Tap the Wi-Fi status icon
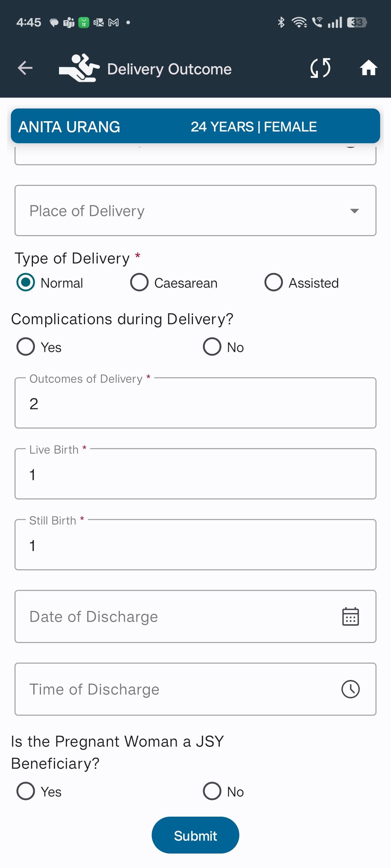This screenshot has height=868, width=391. 299,22
